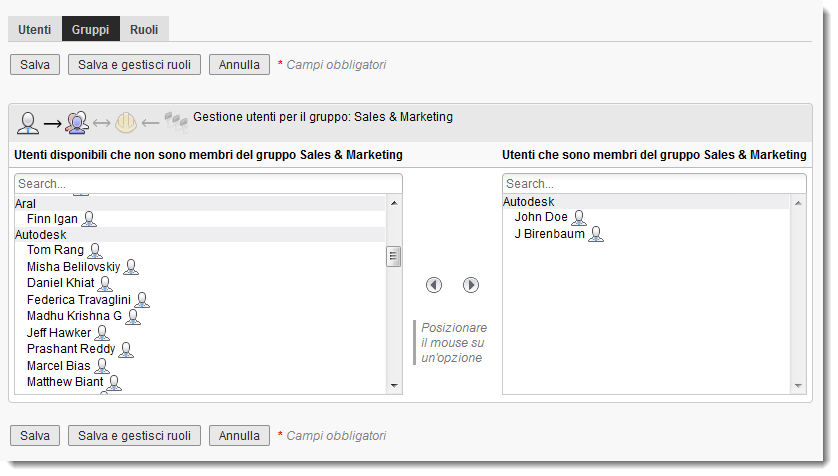Select the Gruppi tab
Viewport: 838px width, 476px height.
(x=90, y=30)
